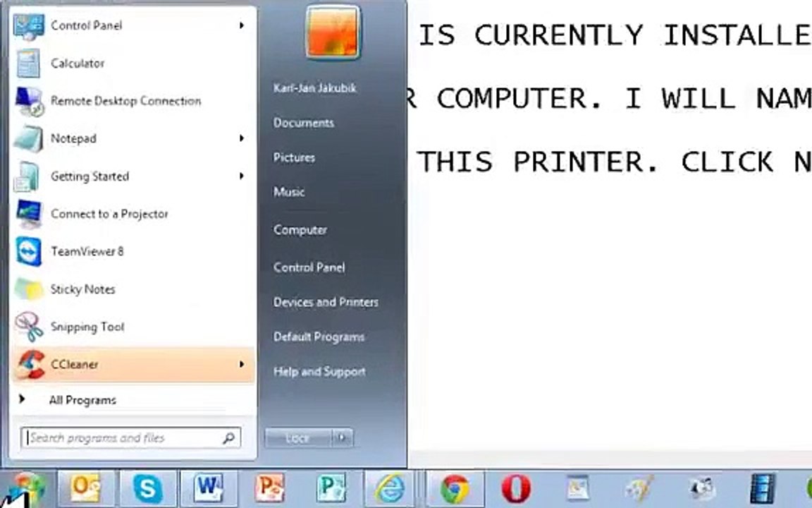This screenshot has width=812, height=508.
Task: Open PowerPoint from the taskbar
Action: tap(269, 488)
